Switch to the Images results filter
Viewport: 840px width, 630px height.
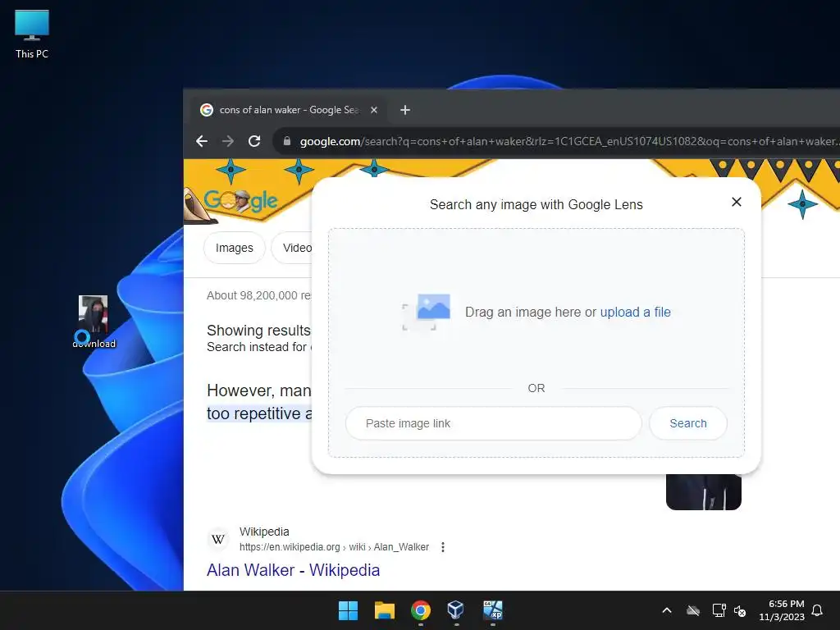pos(234,248)
